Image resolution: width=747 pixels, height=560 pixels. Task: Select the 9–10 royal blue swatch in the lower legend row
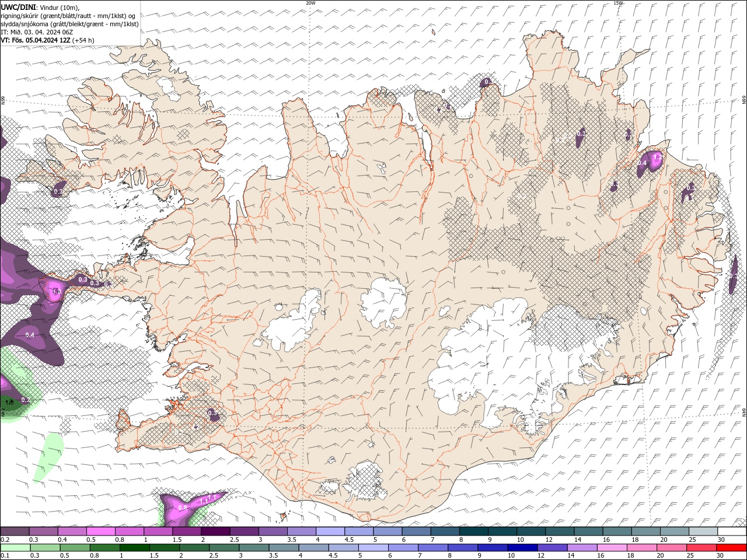[x=492, y=548]
